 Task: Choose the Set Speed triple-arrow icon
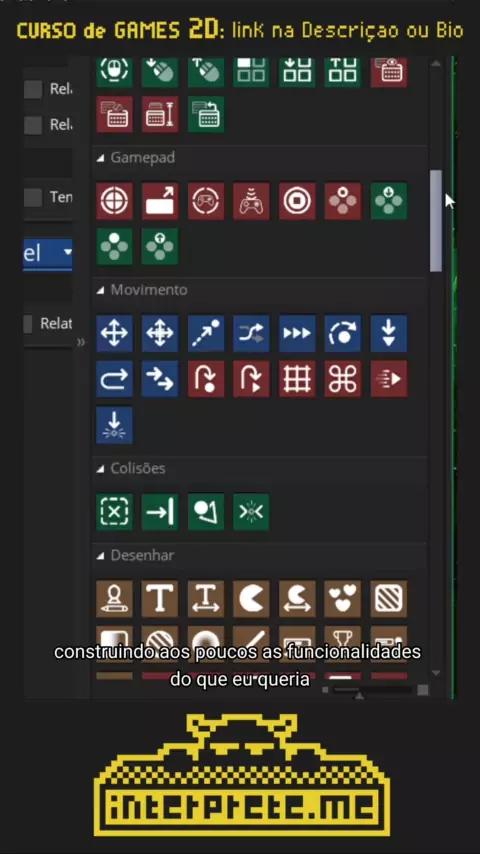(297, 333)
